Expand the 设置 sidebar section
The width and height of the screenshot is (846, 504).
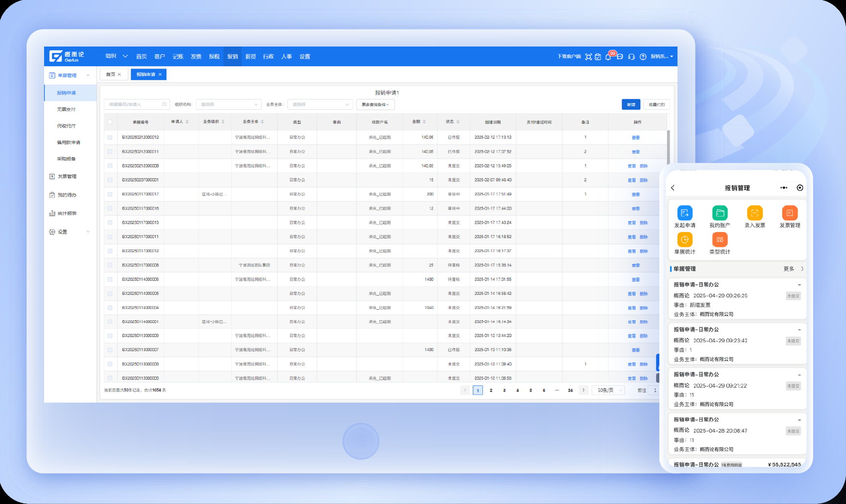click(88, 232)
